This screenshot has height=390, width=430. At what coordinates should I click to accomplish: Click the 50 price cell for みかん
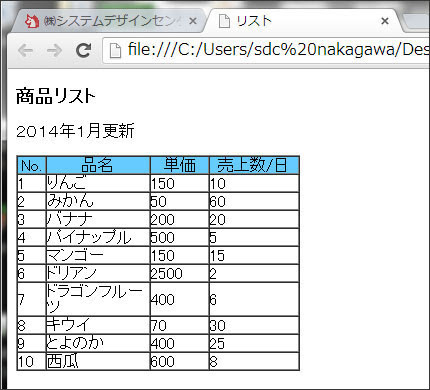pos(180,201)
